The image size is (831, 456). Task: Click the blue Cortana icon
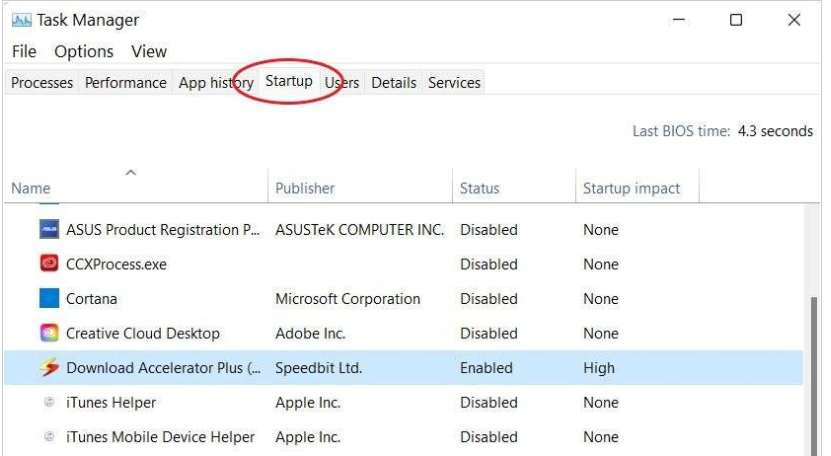[x=49, y=299]
